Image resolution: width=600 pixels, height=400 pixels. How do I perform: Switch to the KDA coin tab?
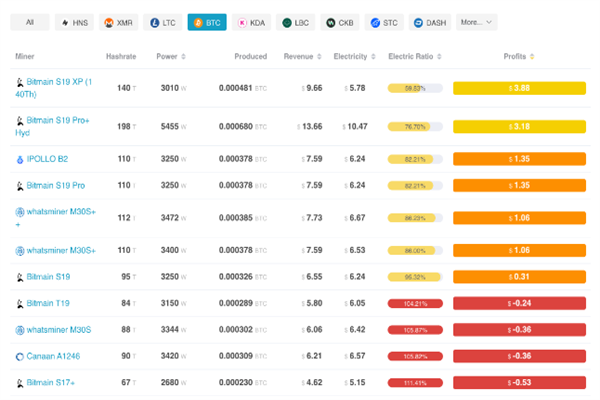[251, 22]
